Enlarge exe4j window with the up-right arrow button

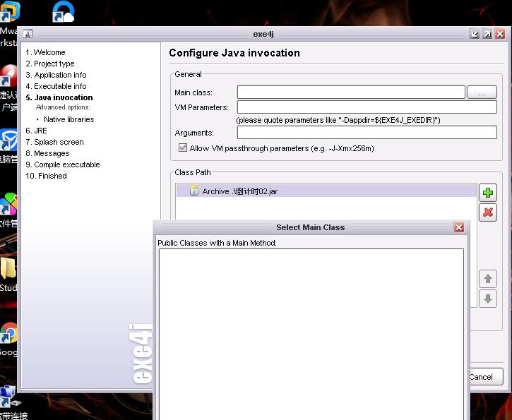(x=487, y=34)
